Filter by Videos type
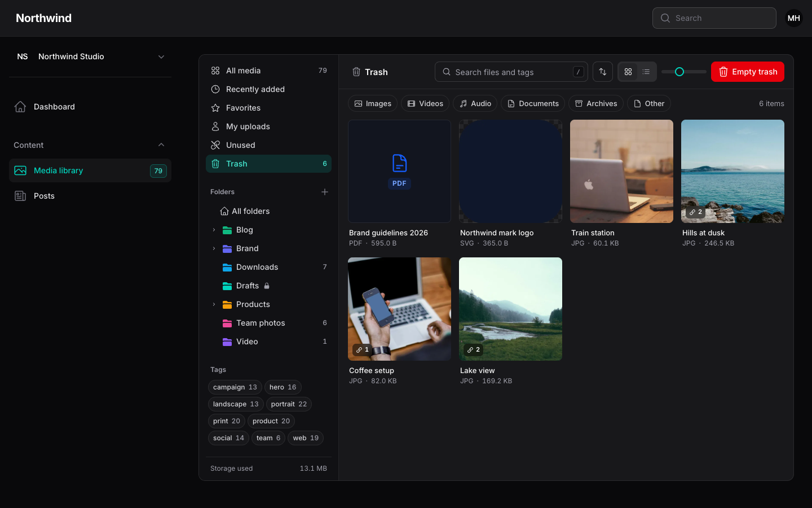 (x=425, y=103)
